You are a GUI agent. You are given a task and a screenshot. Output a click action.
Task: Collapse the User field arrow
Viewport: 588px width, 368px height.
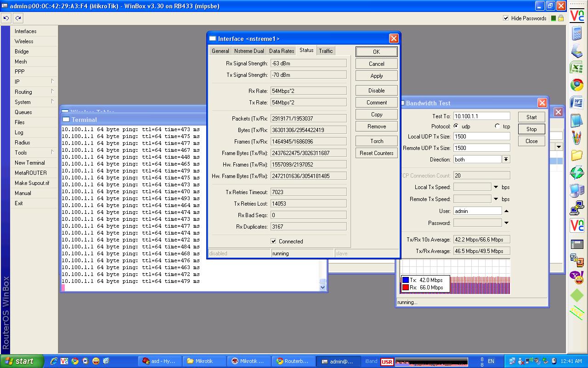[506, 211]
